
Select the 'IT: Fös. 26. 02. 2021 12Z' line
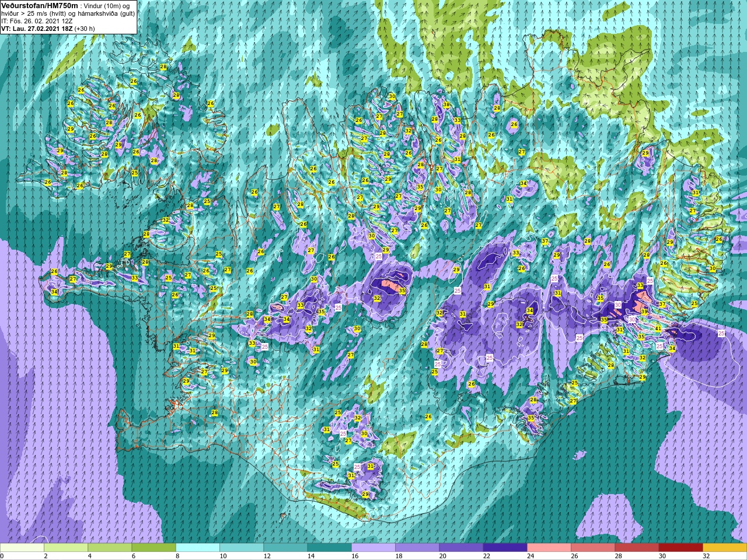pyautogui.click(x=37, y=20)
